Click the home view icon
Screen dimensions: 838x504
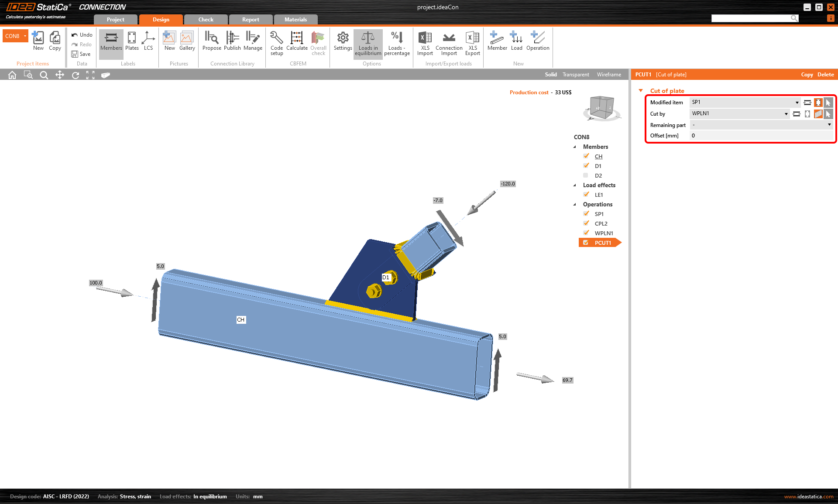(x=12, y=75)
